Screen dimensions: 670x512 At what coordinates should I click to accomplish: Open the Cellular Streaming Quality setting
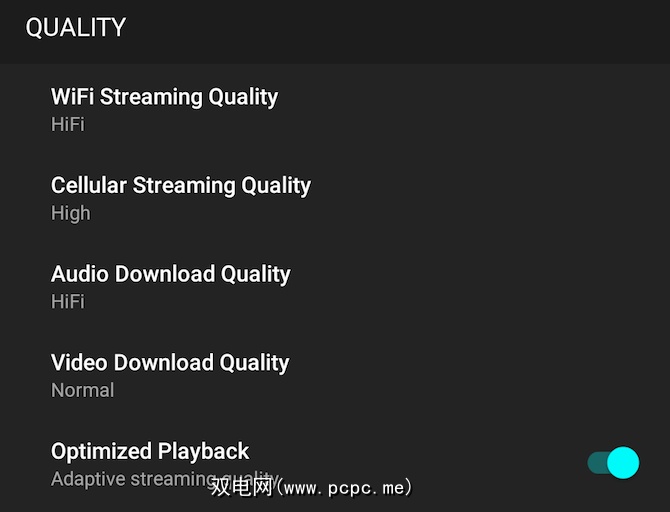pos(181,186)
